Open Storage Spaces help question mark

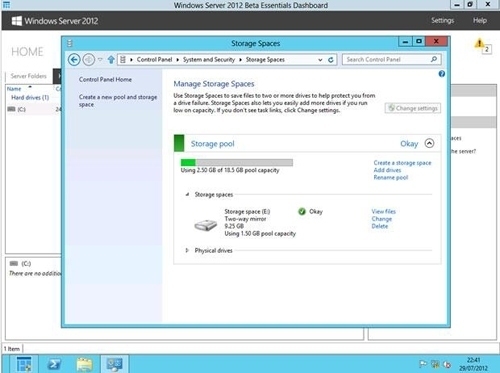coord(442,74)
